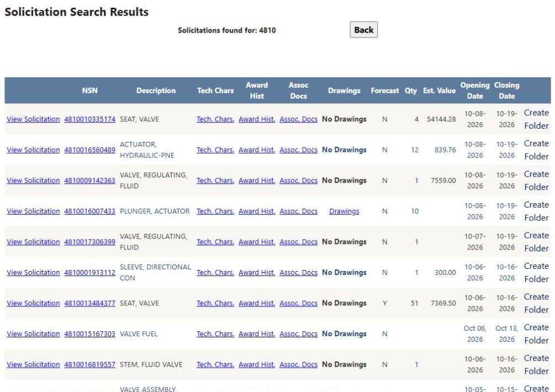This screenshot has width=555, height=392.
Task: Click the Closing Date column header
Action: (506, 91)
